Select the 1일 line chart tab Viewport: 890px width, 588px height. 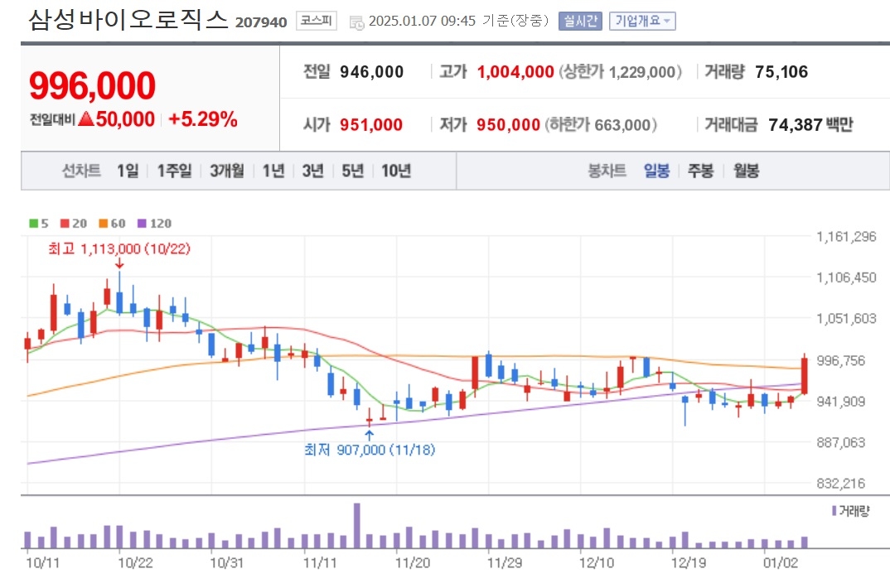[x=128, y=170]
